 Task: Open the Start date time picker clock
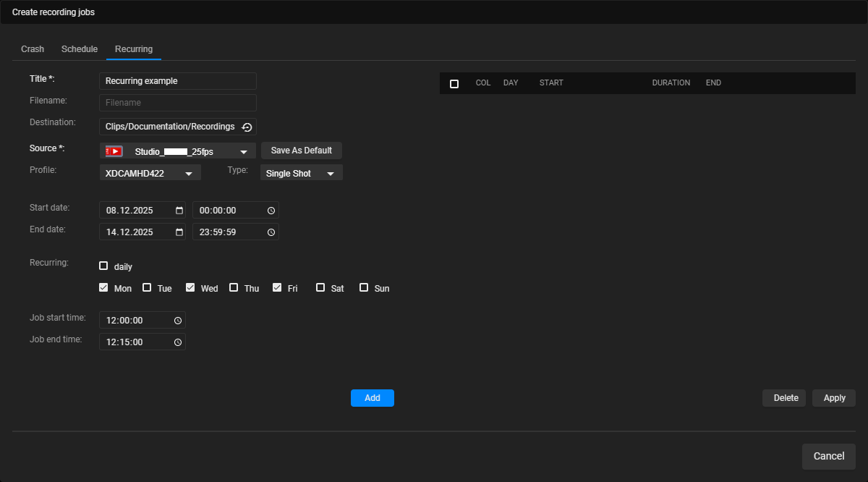coord(271,210)
